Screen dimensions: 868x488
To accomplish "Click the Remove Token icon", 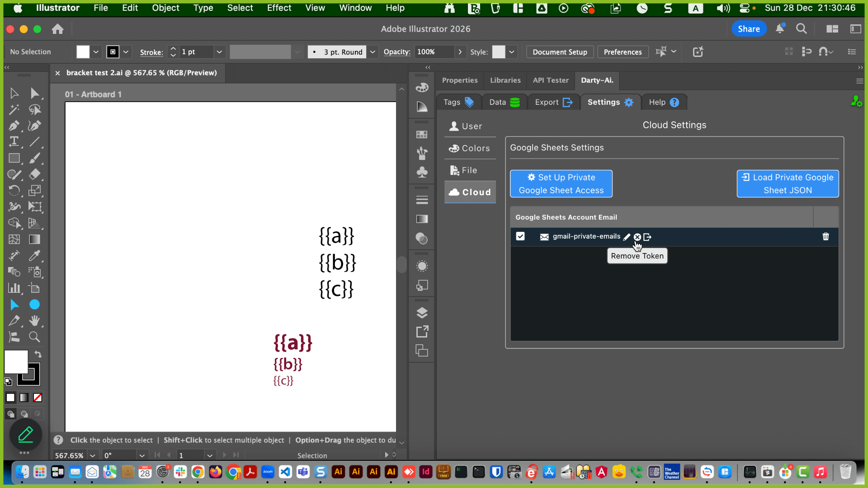I will tap(637, 237).
